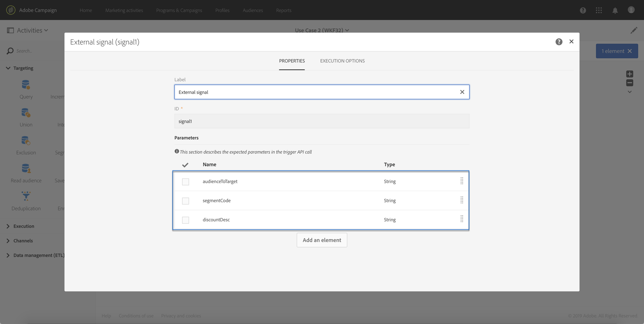The image size is (644, 324).
Task: Tick the segmentCode parameter checkbox
Action: [186, 201]
